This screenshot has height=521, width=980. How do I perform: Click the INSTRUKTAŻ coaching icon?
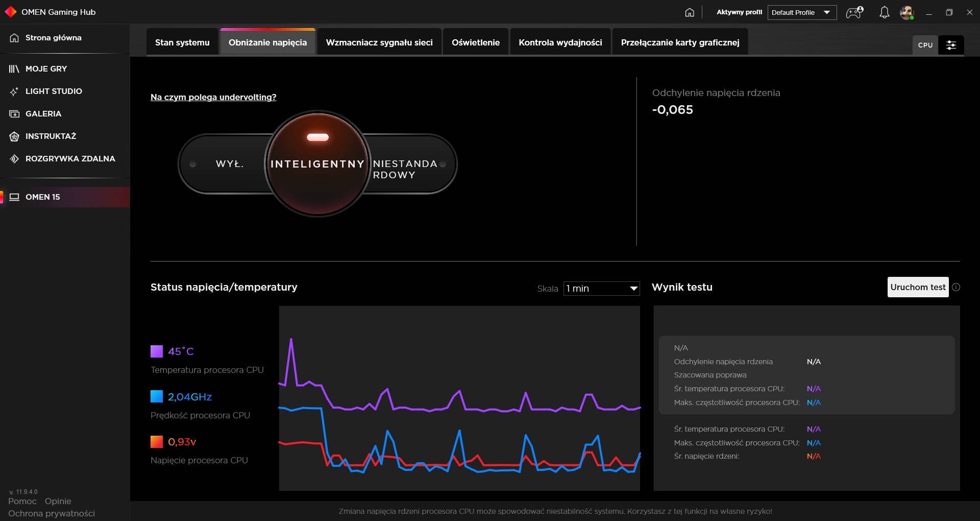click(x=14, y=136)
